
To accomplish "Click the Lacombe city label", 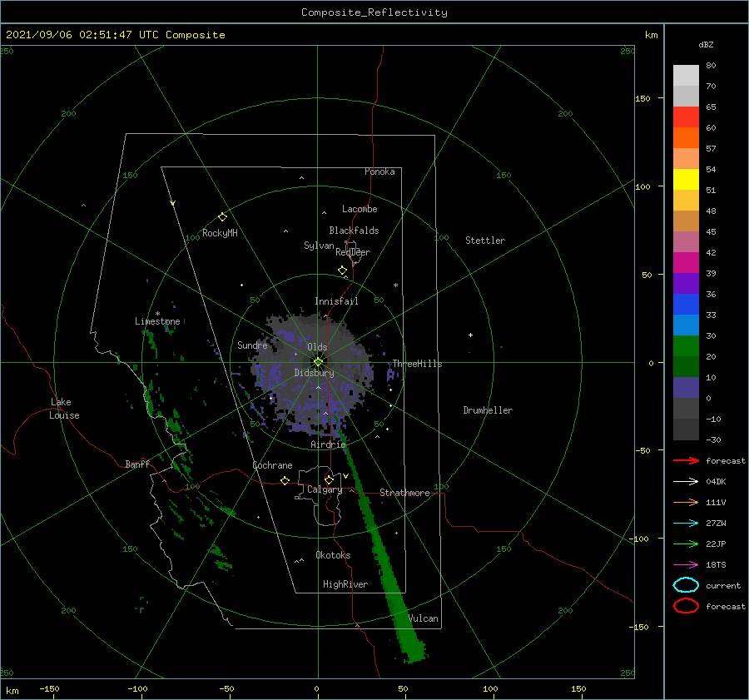I will click(x=360, y=209).
